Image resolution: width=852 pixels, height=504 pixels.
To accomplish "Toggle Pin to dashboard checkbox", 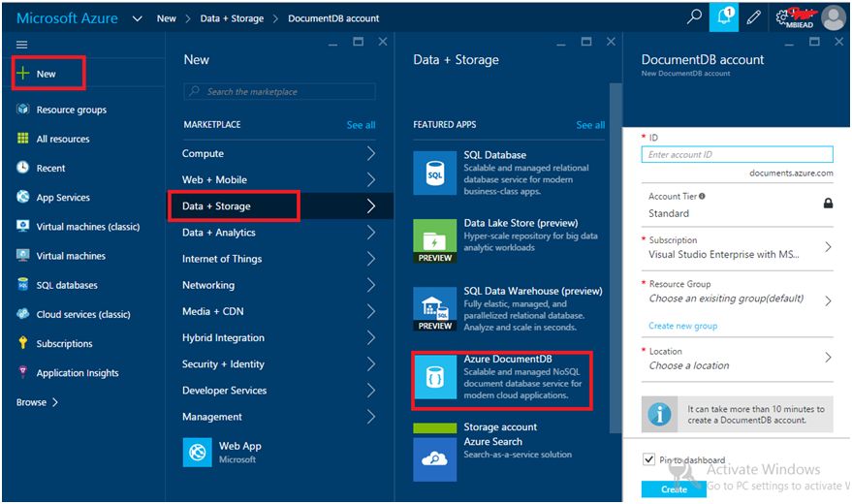I will 648,459.
